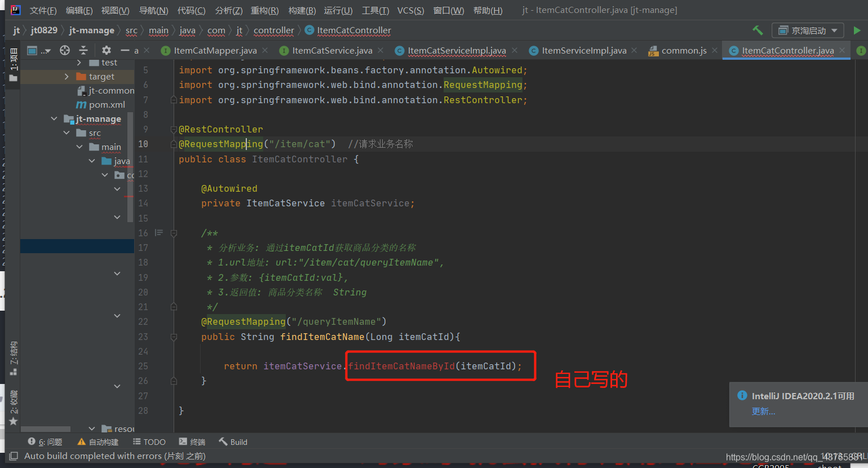Click controller in the breadcrumb bar
The height and width of the screenshot is (468, 868).
273,30
